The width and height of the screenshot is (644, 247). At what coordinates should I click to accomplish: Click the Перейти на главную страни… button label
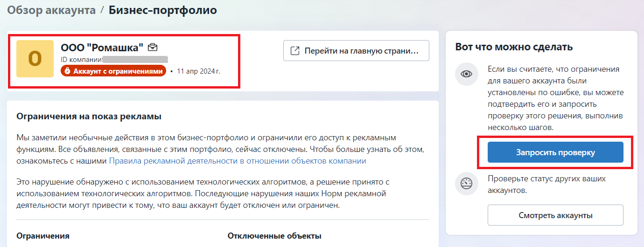point(360,51)
